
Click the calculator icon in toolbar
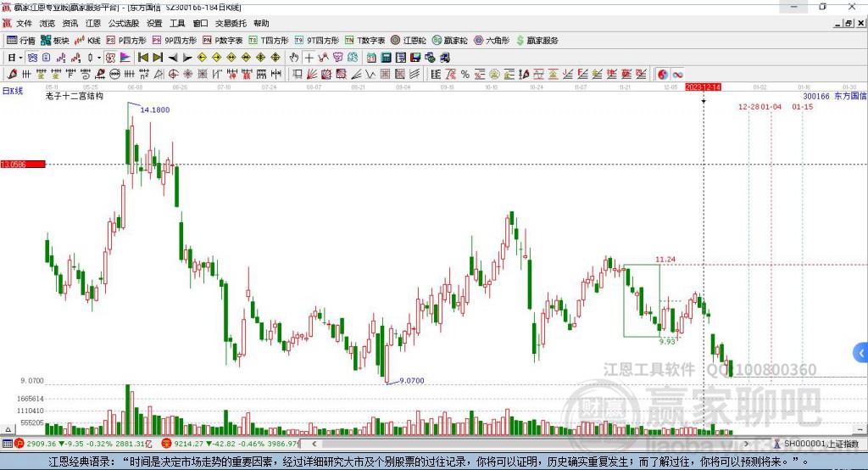[386, 57]
